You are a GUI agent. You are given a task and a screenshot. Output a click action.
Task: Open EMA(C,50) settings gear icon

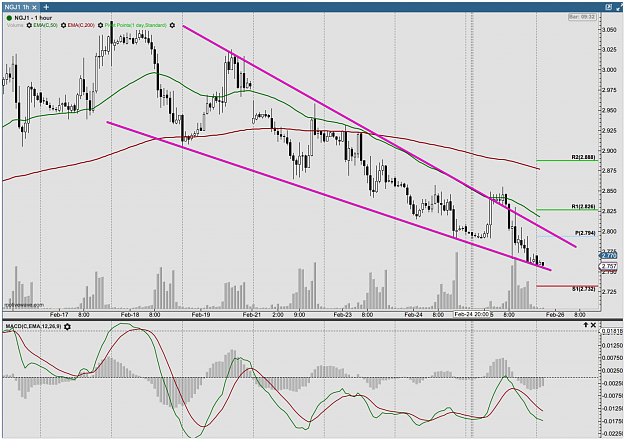click(63, 25)
